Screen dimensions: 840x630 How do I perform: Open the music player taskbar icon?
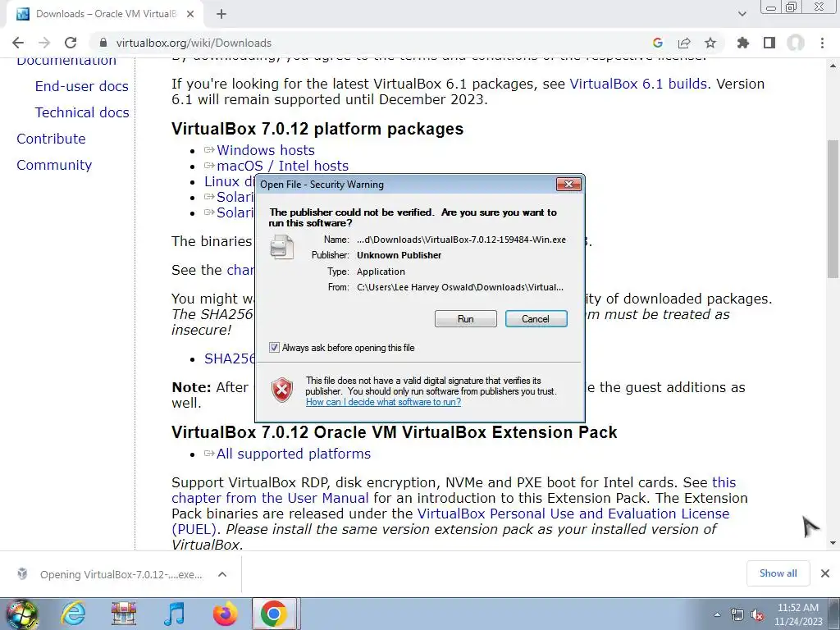[x=174, y=614]
